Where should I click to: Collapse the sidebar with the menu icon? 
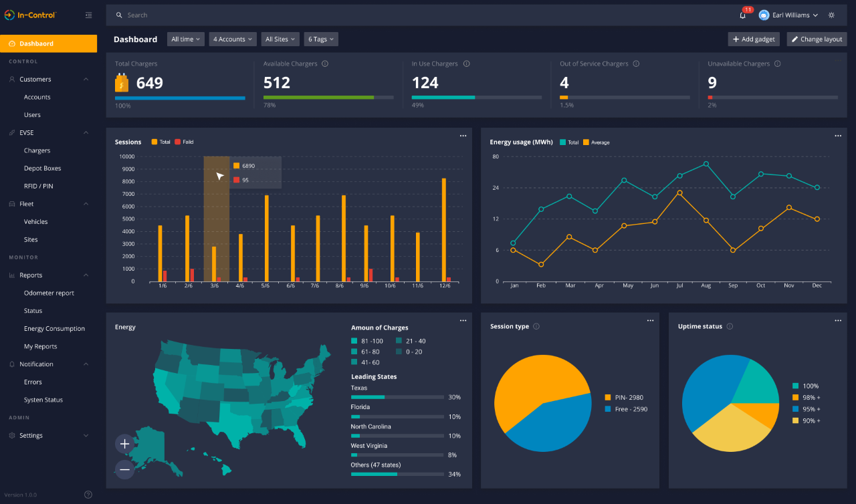pos(89,15)
